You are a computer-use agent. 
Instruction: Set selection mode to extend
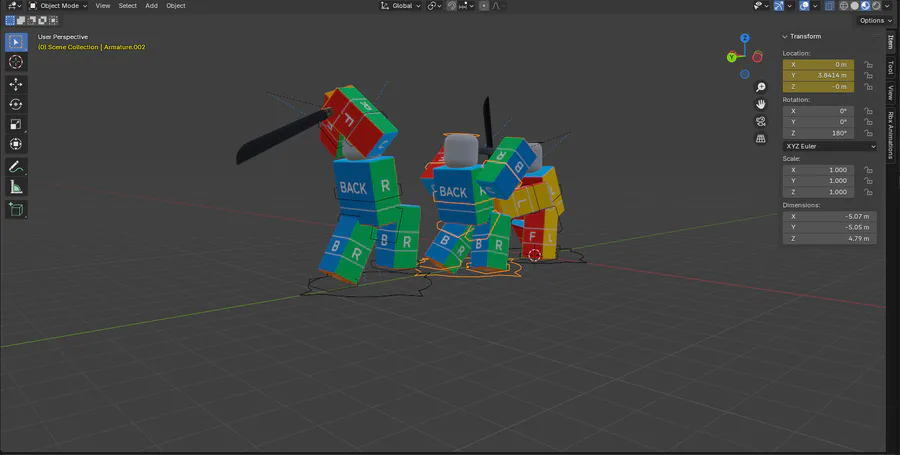click(21, 20)
